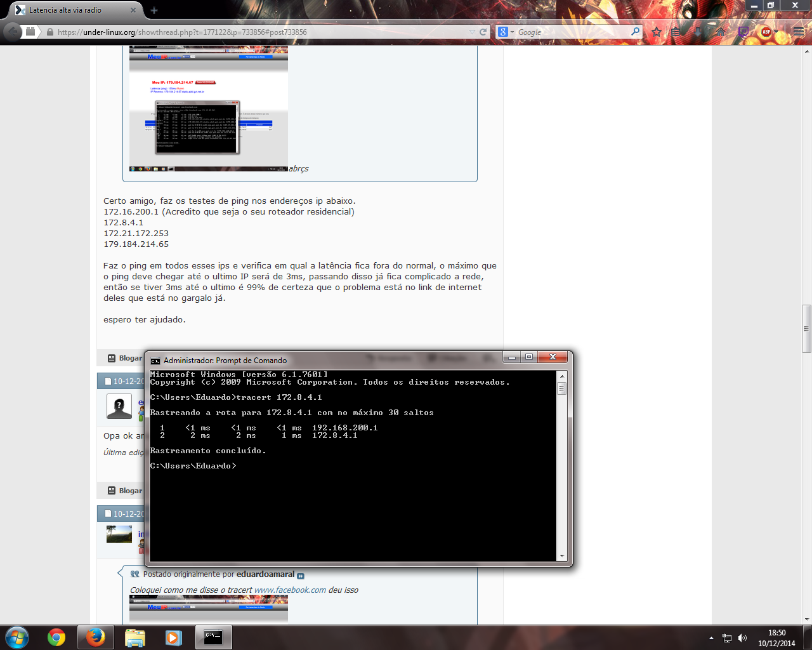Bookmark this page with the star icon
Viewport: 812px width, 650px height.
(x=657, y=32)
